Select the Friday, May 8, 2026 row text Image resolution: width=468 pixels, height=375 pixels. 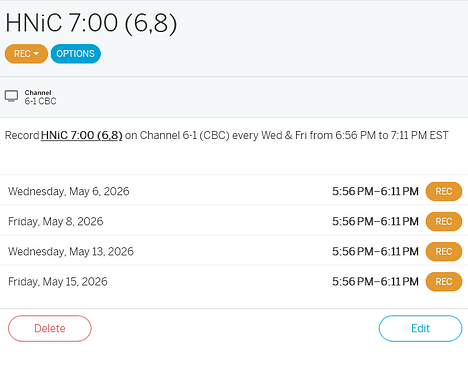[x=56, y=221]
